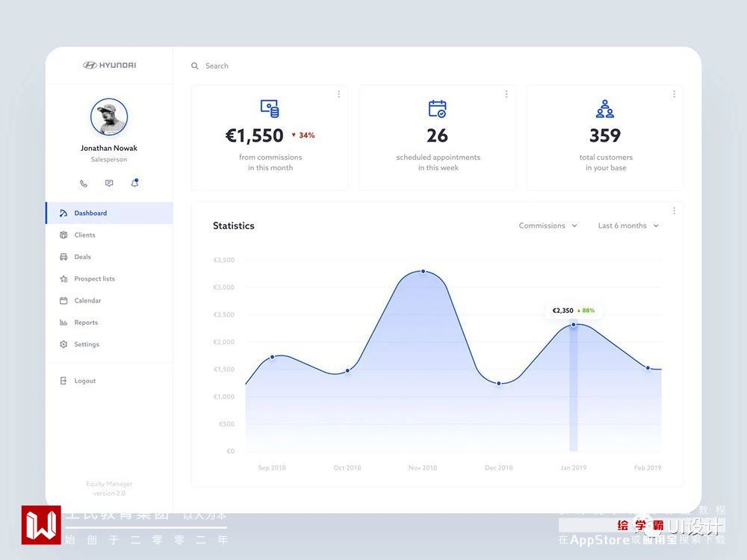The height and width of the screenshot is (560, 747).
Task: Select the Feb 2019 data point
Action: (x=648, y=368)
